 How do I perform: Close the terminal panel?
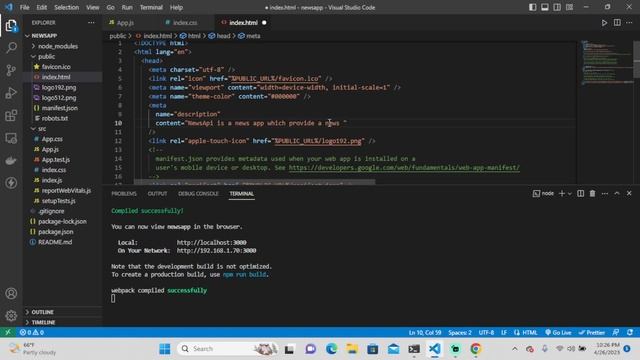pos(629,193)
